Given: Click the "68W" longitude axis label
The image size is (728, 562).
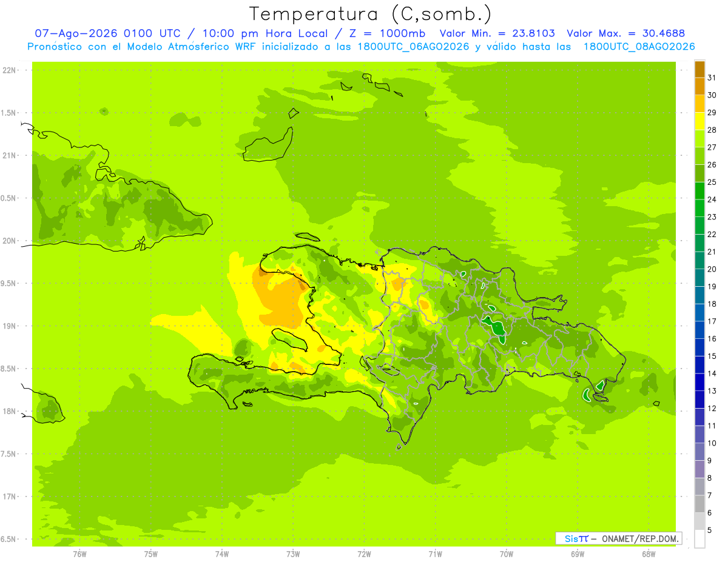Looking at the screenshot, I should (648, 554).
